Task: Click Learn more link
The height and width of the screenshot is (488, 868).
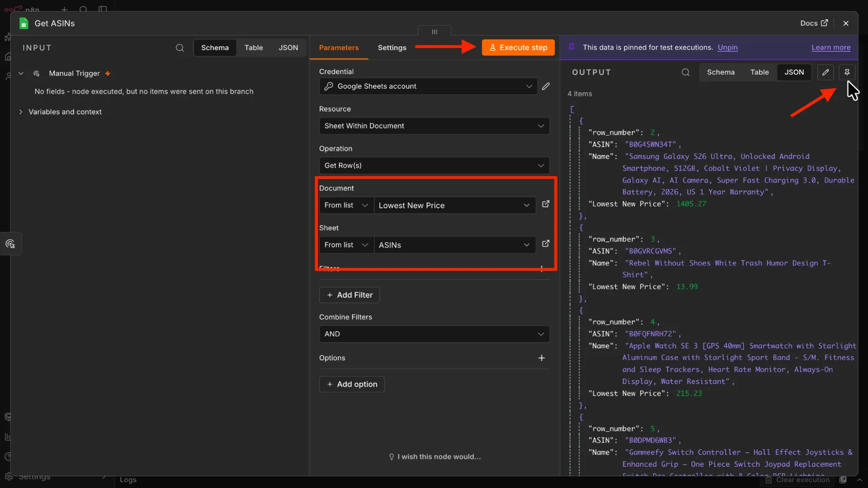Action: click(x=830, y=47)
